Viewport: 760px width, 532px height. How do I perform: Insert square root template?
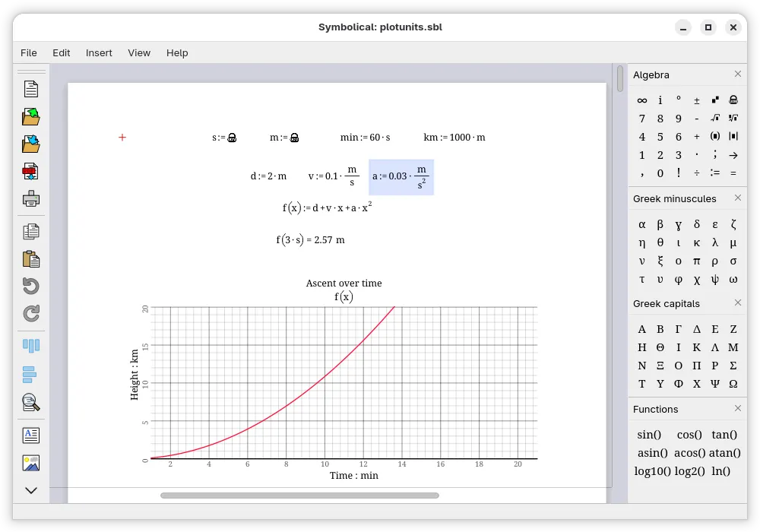[715, 118]
